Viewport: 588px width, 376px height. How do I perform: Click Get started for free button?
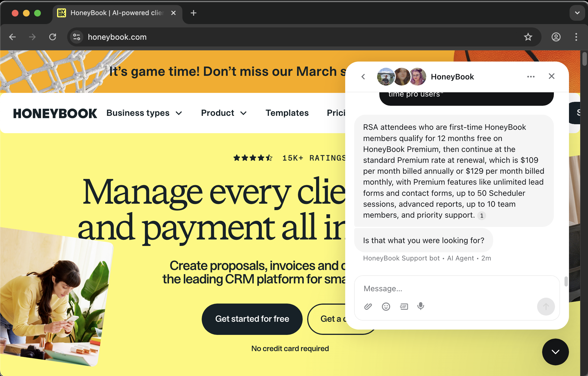252,319
